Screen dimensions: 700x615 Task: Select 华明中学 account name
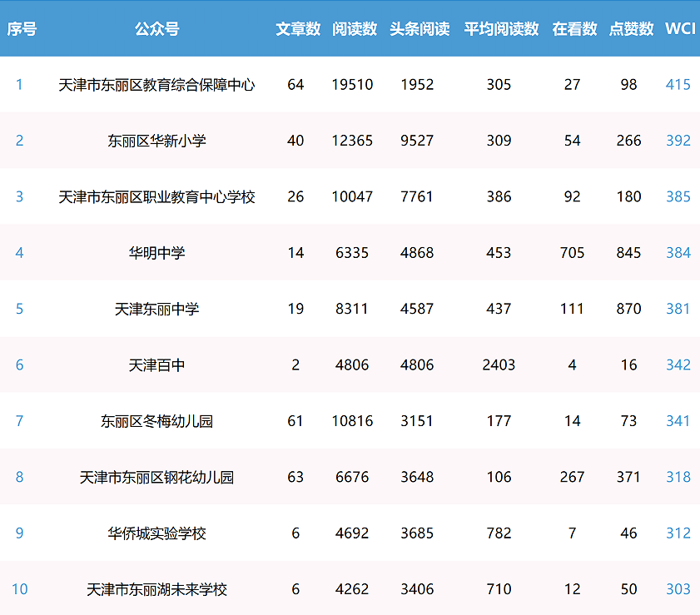[x=156, y=253]
